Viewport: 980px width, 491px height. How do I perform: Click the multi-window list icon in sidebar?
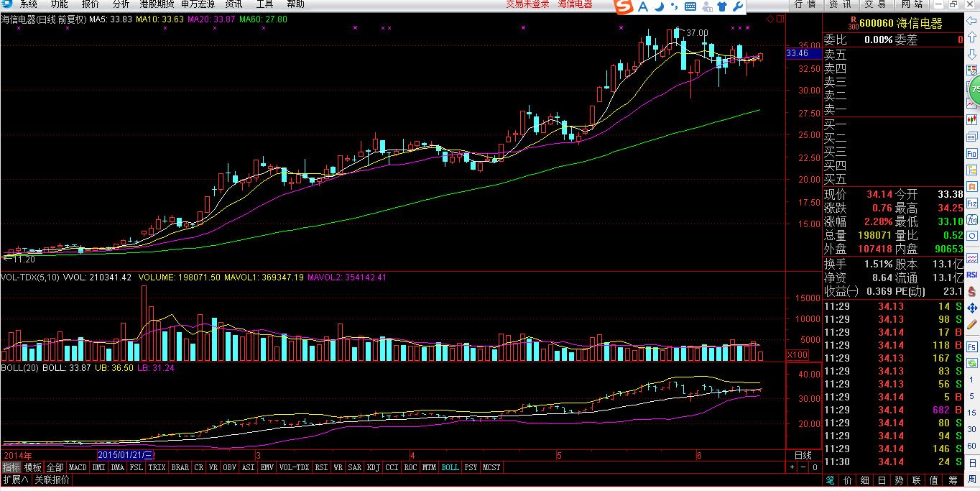971,137
